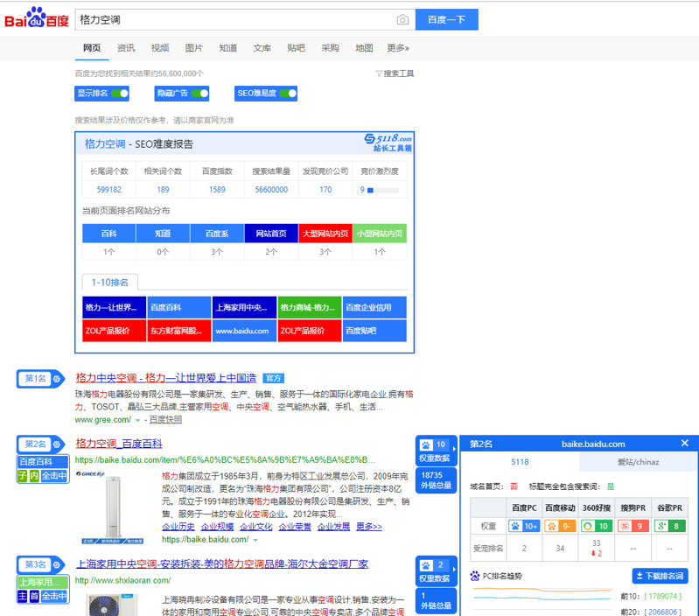Switch to the 视频 tab

pyautogui.click(x=159, y=48)
